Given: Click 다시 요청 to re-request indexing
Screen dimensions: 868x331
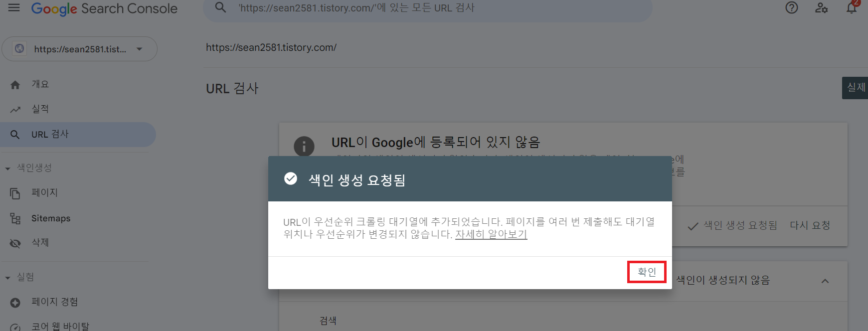Looking at the screenshot, I should [810, 225].
